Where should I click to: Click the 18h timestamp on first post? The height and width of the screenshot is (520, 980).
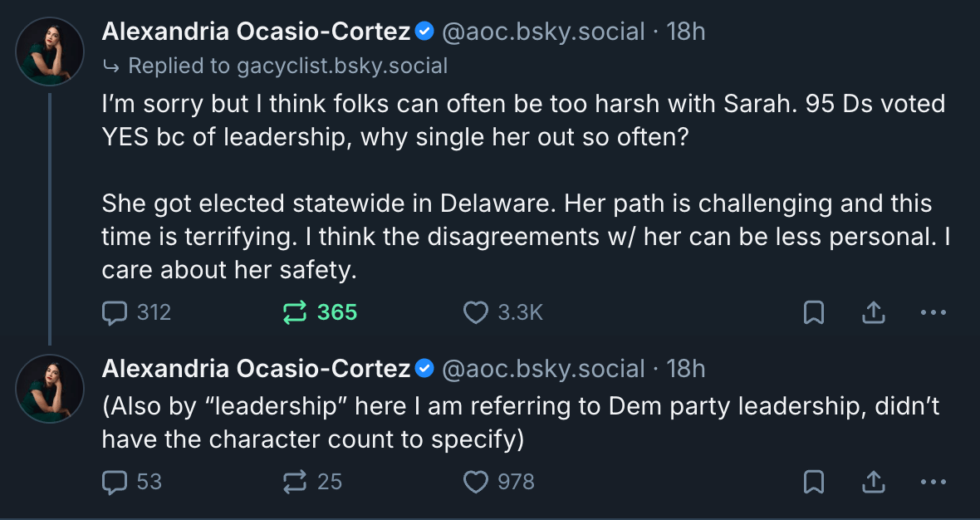click(686, 32)
